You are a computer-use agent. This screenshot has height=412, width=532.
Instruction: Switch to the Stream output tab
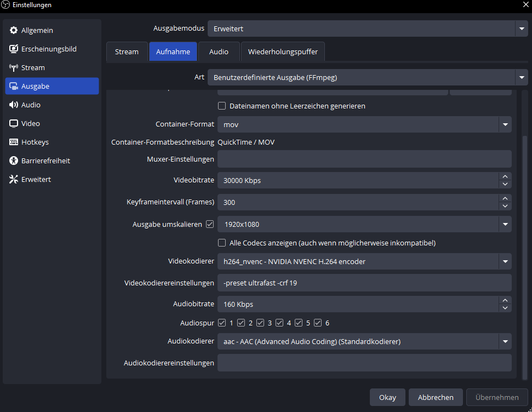point(127,51)
